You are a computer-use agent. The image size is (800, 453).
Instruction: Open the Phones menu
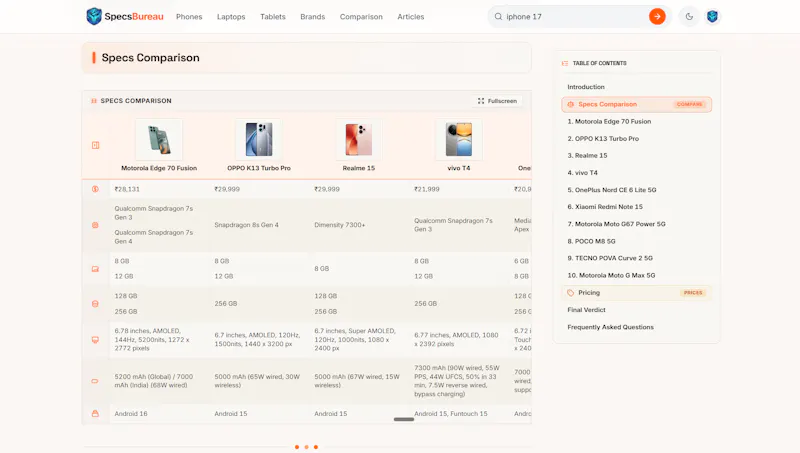[189, 16]
